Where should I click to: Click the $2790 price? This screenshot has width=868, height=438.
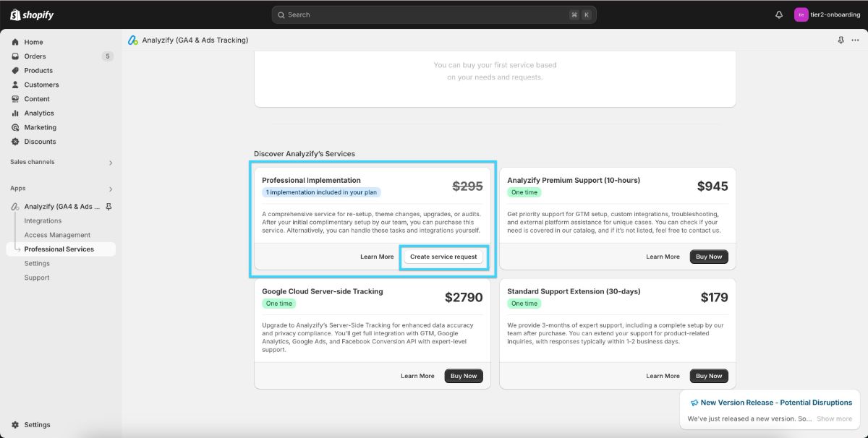pyautogui.click(x=464, y=297)
